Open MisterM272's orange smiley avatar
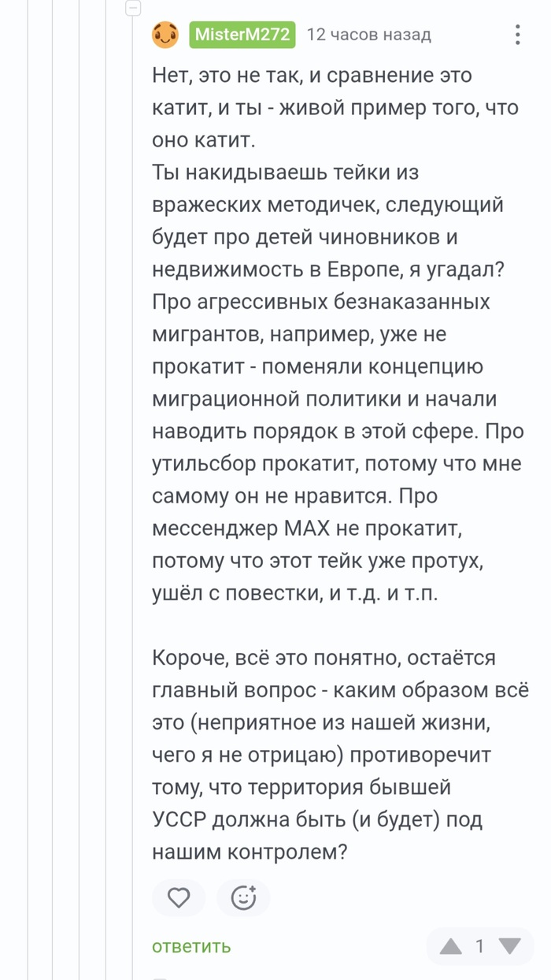Image resolution: width=551 pixels, height=980 pixels. (165, 35)
